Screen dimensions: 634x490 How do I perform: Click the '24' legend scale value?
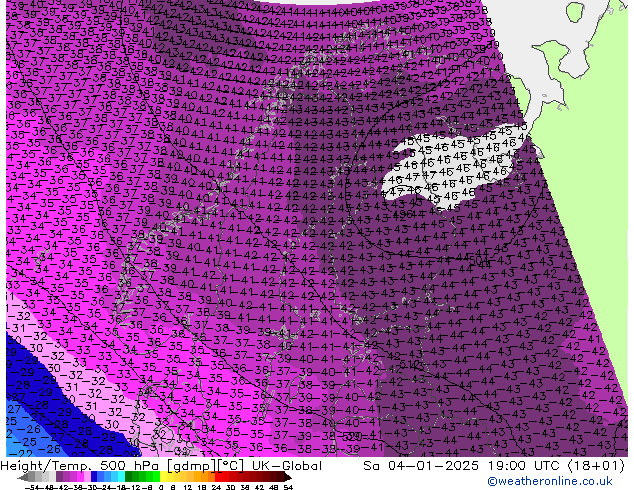coord(216,487)
